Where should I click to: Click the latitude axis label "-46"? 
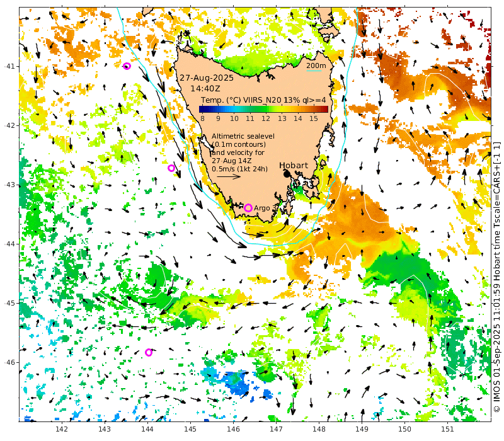9,362
